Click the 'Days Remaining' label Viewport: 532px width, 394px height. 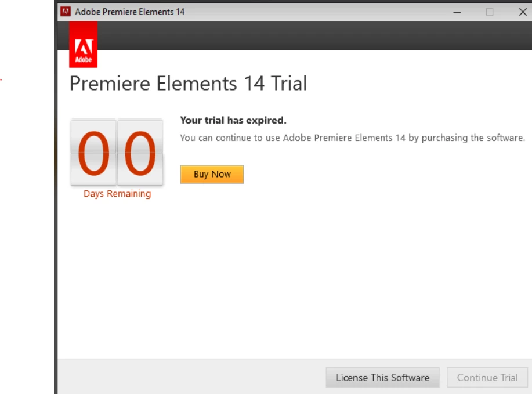[117, 194]
